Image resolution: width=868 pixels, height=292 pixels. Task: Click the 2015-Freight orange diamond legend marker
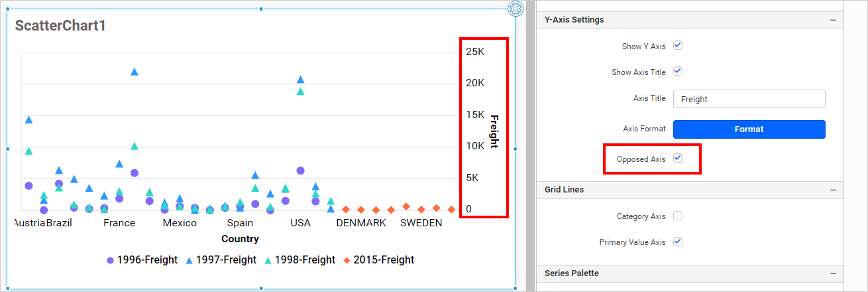pos(347,260)
